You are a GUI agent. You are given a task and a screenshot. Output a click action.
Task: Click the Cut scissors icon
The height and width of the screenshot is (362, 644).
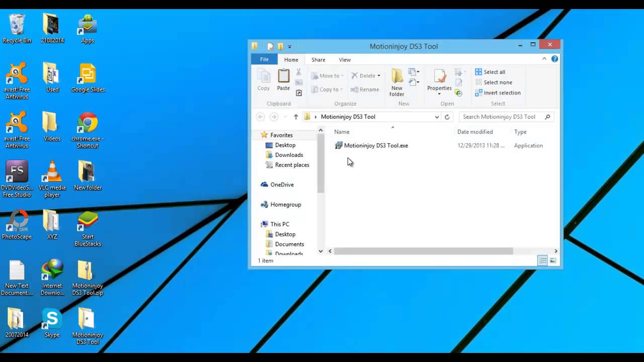click(x=298, y=72)
